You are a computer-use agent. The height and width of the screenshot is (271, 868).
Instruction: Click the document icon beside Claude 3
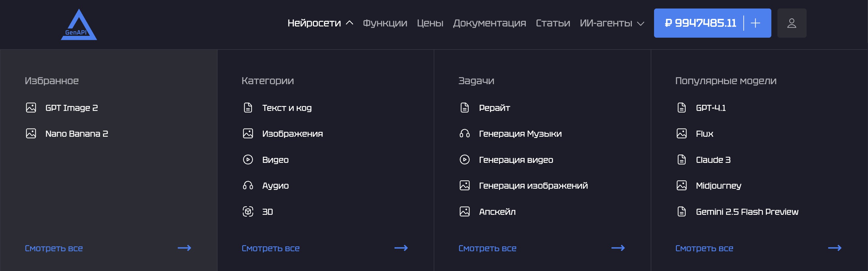(x=682, y=159)
